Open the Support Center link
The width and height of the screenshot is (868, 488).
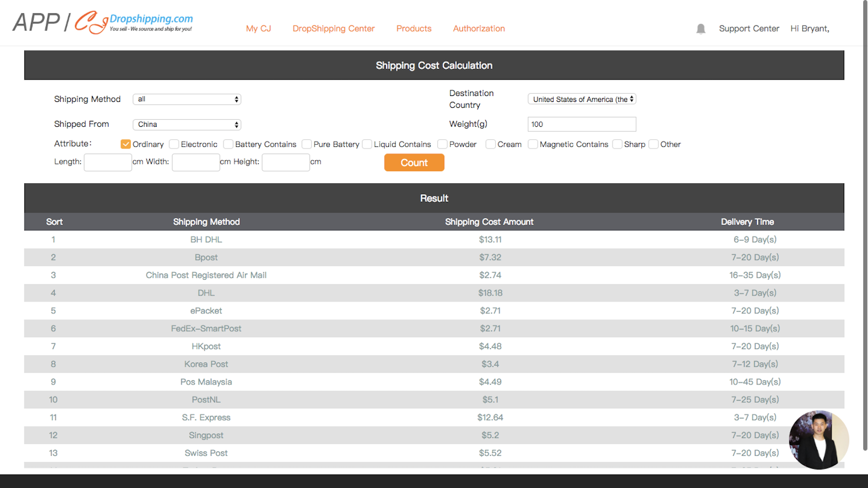point(749,29)
